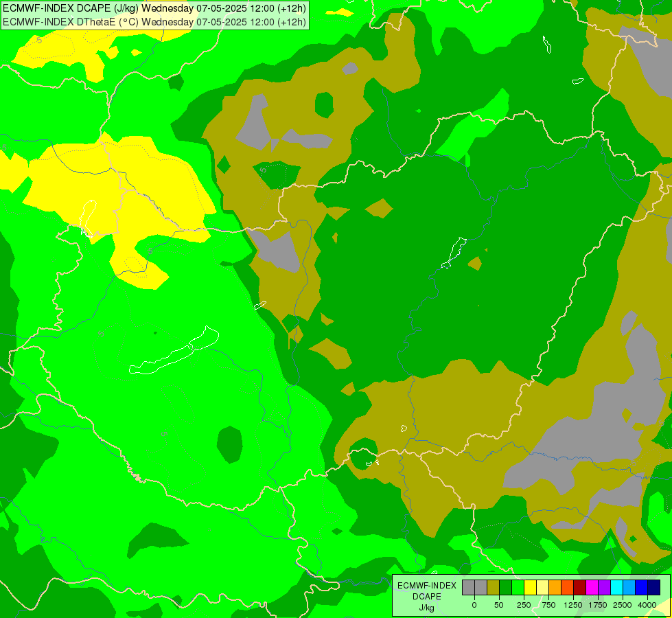The height and width of the screenshot is (618, 672).
Task: Click the purple legend swatch
Action: pyautogui.click(x=604, y=587)
